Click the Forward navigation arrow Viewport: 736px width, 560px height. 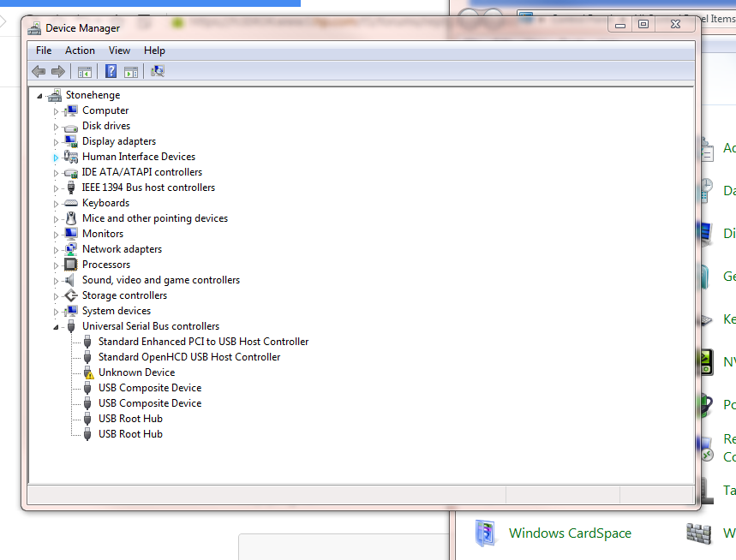click(x=57, y=71)
